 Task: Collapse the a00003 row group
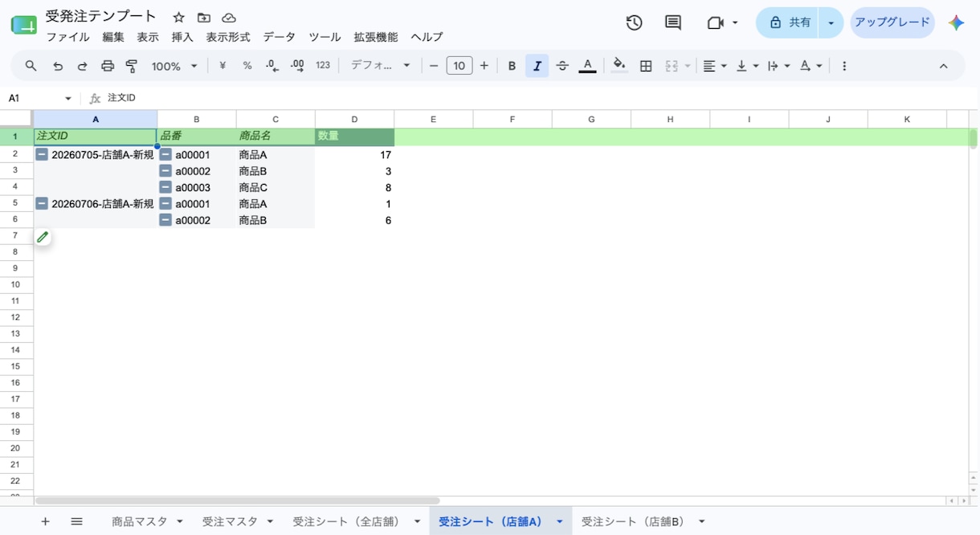click(x=165, y=187)
